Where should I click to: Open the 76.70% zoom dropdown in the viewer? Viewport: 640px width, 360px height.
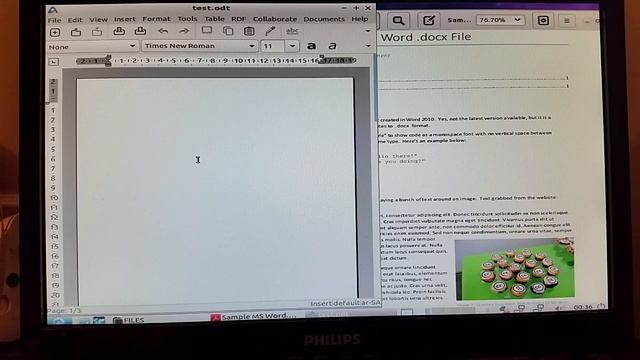(500, 20)
